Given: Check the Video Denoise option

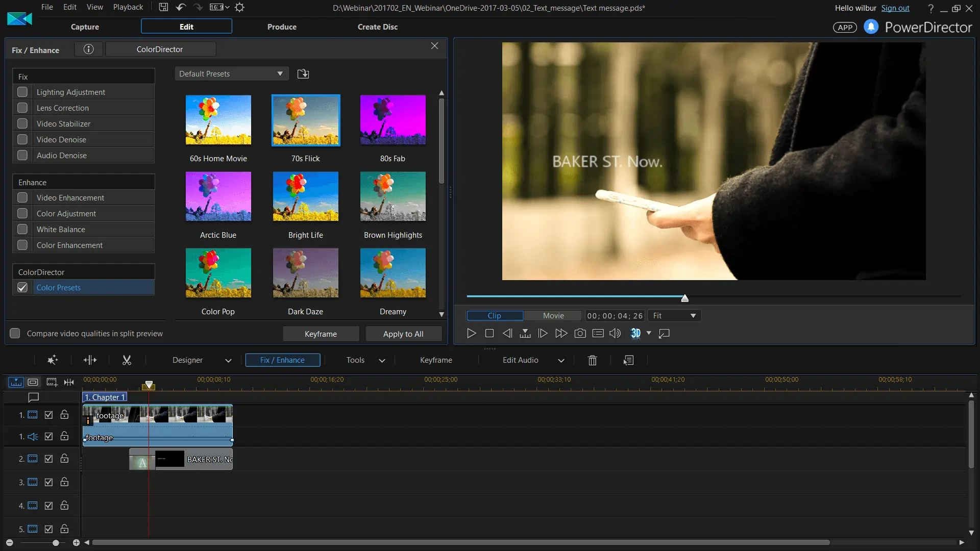Looking at the screenshot, I should click(x=22, y=139).
